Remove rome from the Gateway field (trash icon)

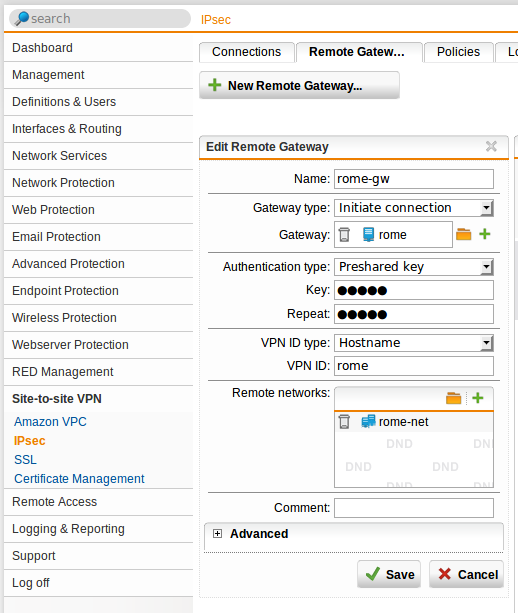pyautogui.click(x=344, y=235)
